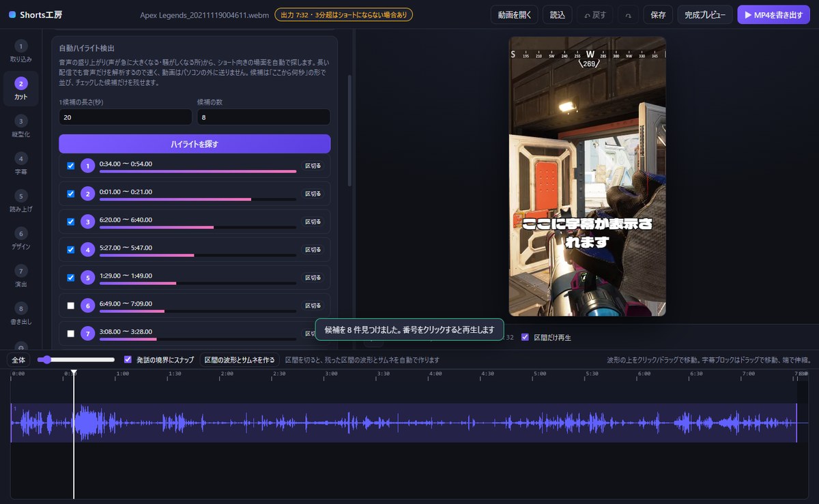Click 区切る for candidate 0:34.00

click(x=313, y=166)
